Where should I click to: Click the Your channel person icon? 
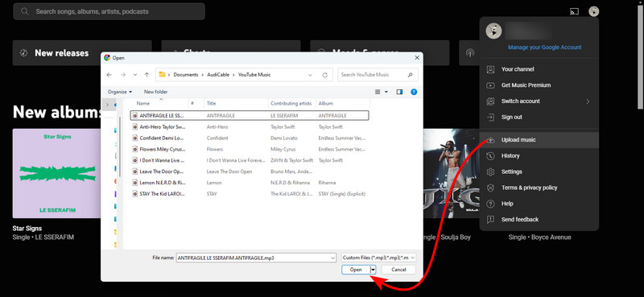(x=490, y=69)
